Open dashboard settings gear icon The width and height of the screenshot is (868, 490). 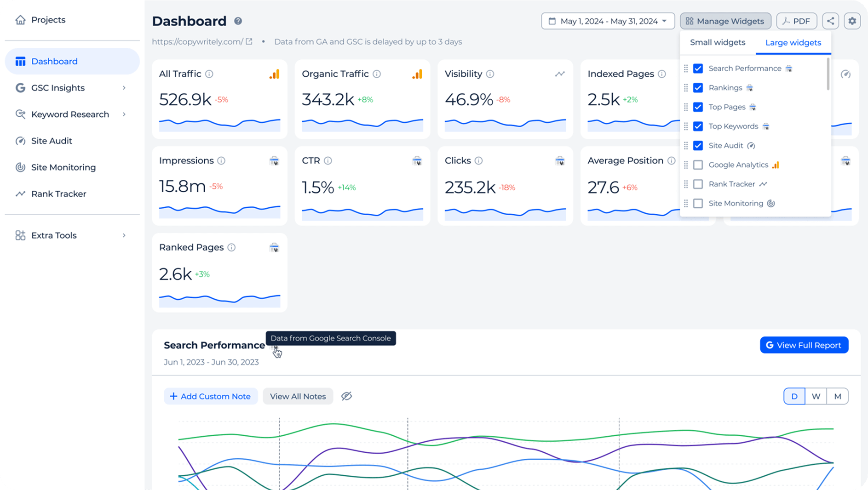tap(852, 21)
